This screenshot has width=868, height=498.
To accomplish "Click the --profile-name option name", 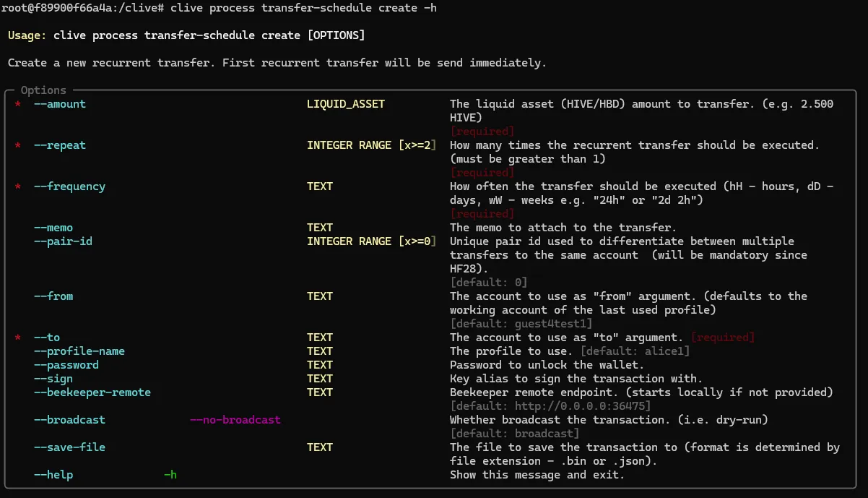I will 79,351.
